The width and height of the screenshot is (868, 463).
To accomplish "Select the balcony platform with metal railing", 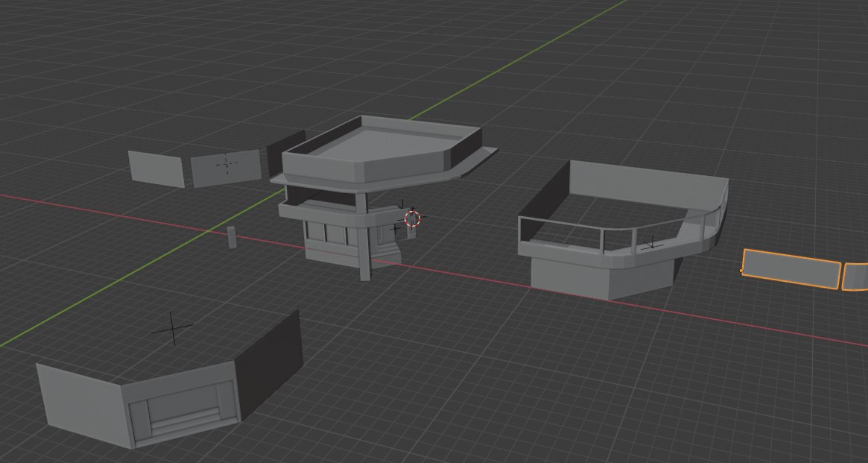I will tap(623, 230).
